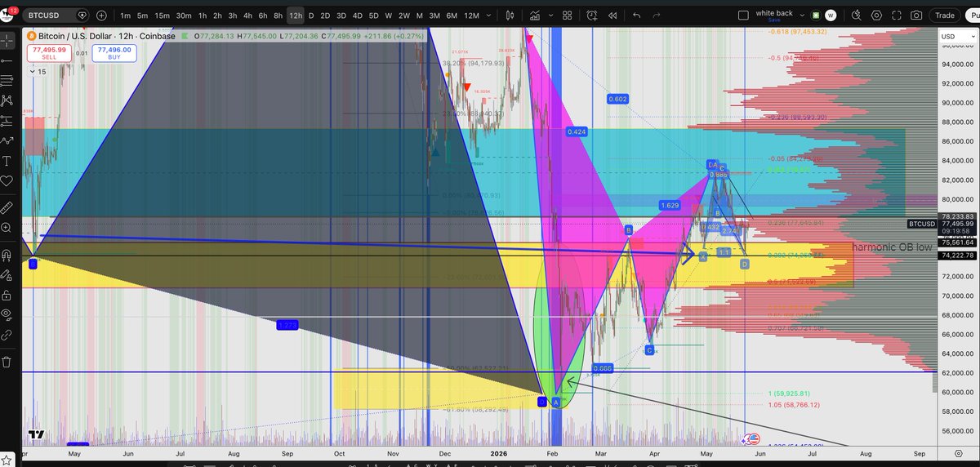
Task: Open the indicator templates grid icon
Action: 568,15
